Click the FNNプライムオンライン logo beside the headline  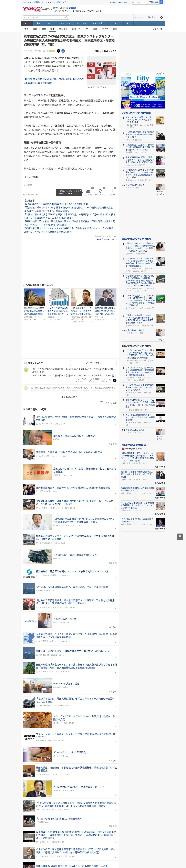tap(104, 51)
